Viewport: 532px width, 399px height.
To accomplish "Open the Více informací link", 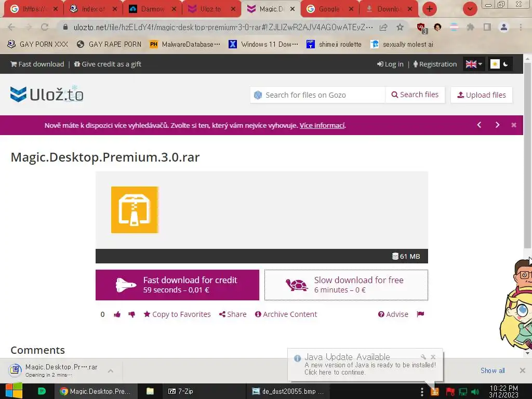I will (322, 126).
